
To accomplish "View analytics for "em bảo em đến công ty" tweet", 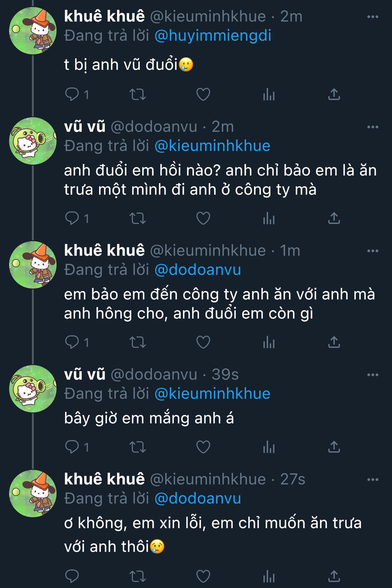I will coord(269,342).
